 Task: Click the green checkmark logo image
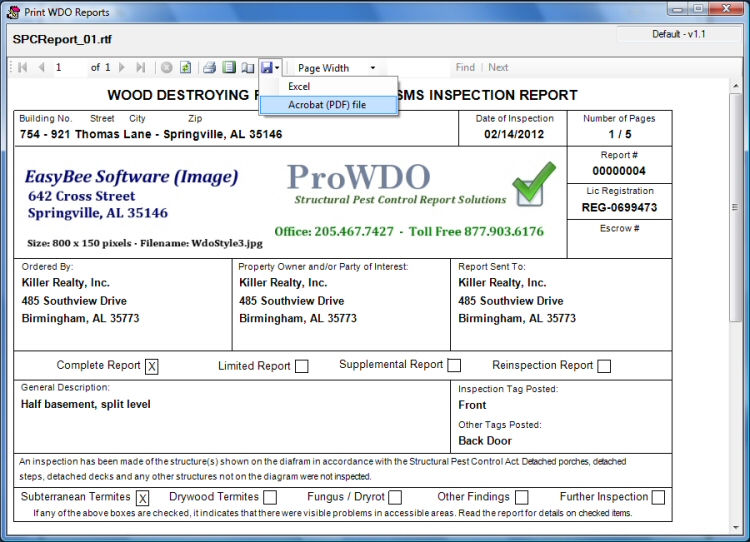click(x=534, y=184)
